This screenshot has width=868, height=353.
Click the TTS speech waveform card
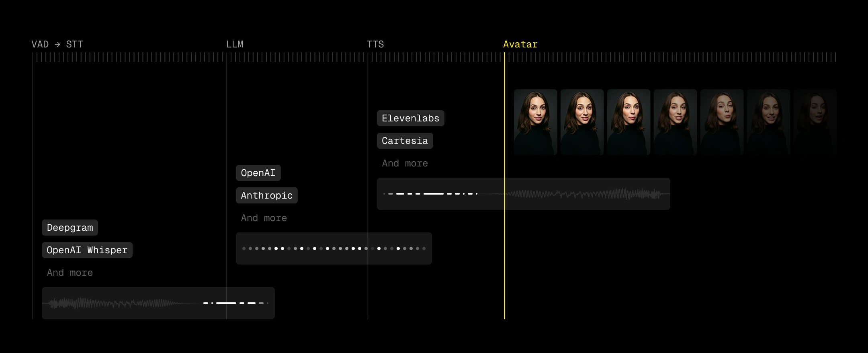[x=524, y=194]
